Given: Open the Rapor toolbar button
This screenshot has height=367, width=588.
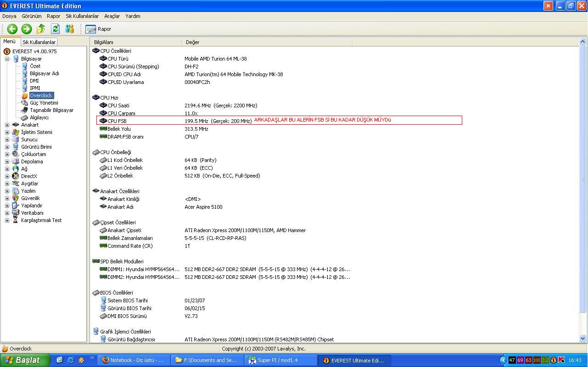Looking at the screenshot, I should 98,29.
